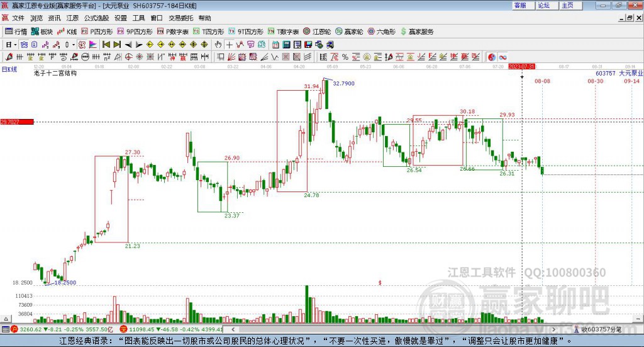Step right with black right arrow

coord(139,45)
